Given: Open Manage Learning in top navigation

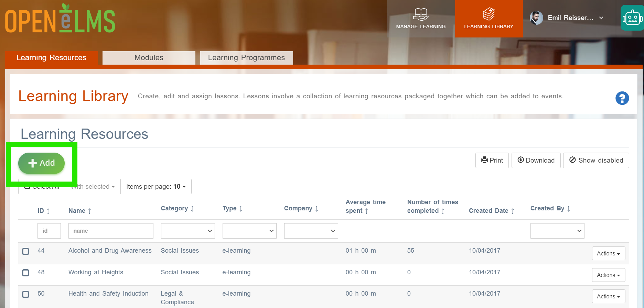Looking at the screenshot, I should coord(421,19).
